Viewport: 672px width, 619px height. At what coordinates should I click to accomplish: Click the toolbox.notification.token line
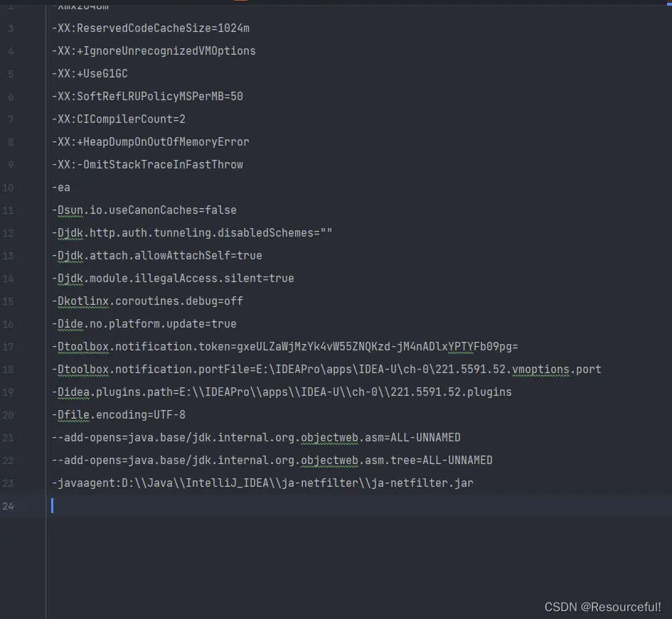coord(284,347)
